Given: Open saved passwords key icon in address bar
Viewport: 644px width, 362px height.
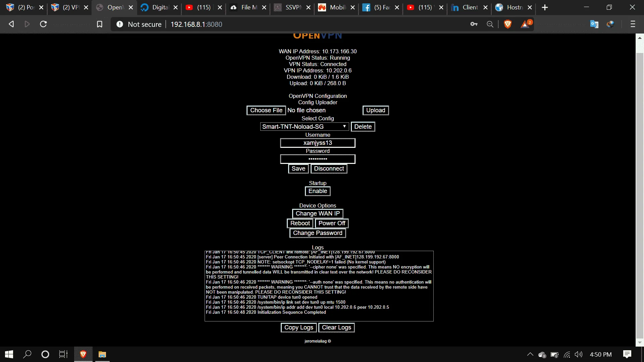Looking at the screenshot, I should click(474, 24).
